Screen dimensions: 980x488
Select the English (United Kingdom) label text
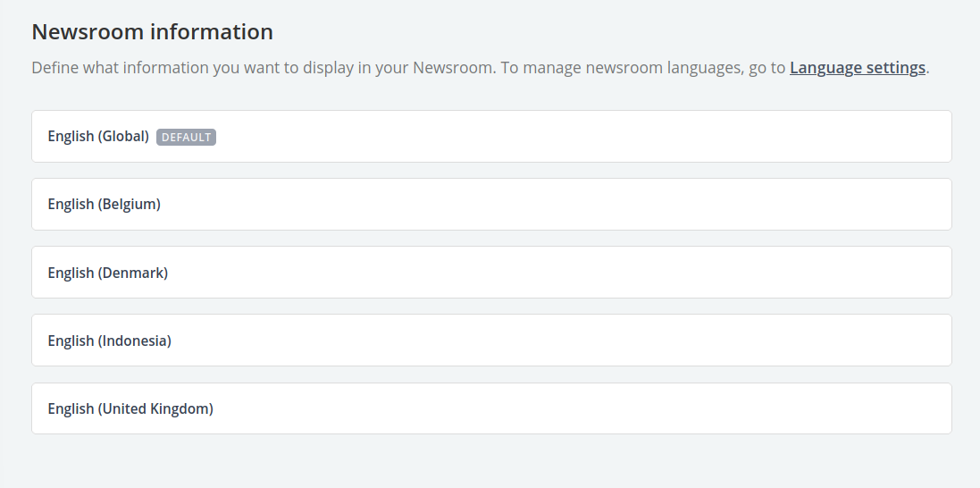pos(130,408)
